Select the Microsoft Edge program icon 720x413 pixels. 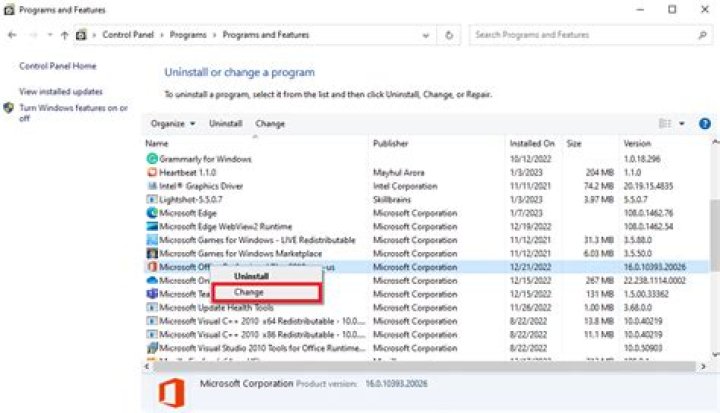pyautogui.click(x=152, y=213)
